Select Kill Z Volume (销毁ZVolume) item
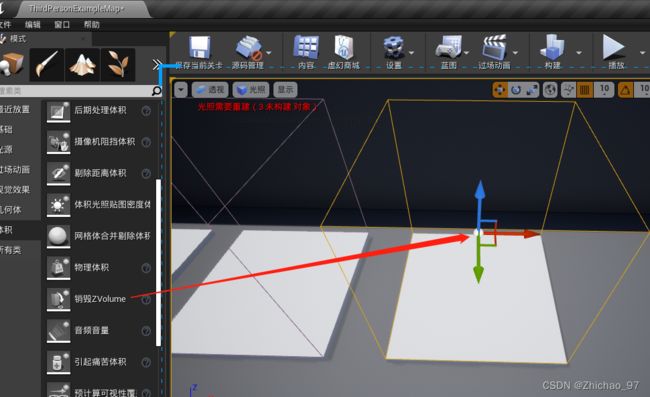 (99, 299)
